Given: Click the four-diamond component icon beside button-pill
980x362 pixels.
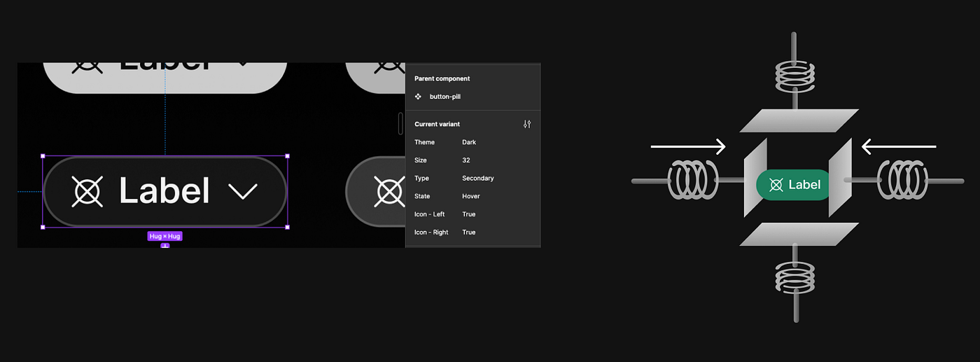Looking at the screenshot, I should click(x=418, y=97).
